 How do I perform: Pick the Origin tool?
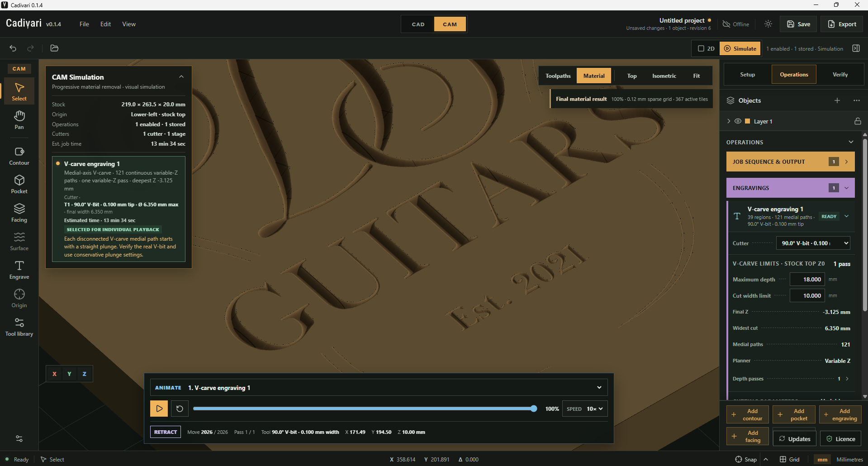point(19,299)
